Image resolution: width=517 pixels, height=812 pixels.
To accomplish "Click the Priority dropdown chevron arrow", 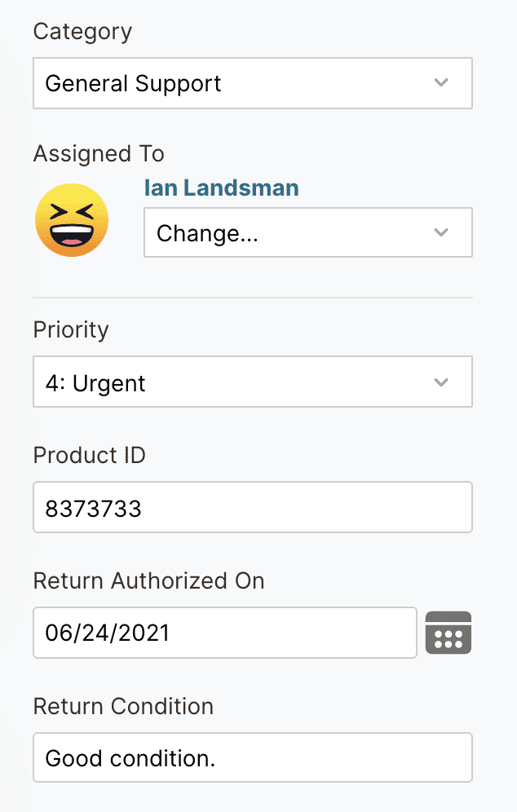I will point(441,382).
